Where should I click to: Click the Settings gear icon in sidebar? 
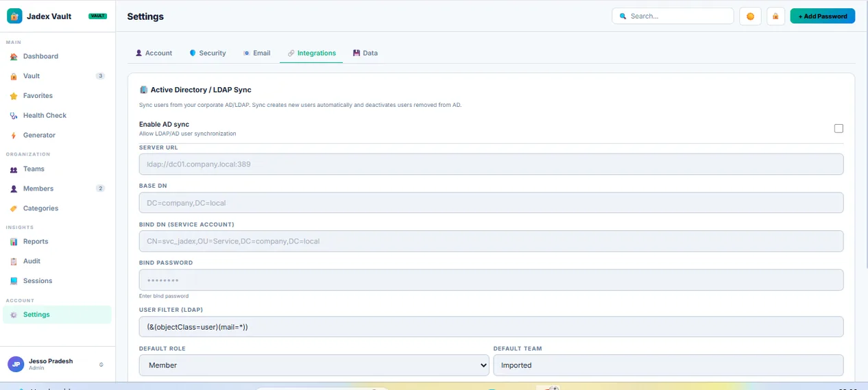(14, 315)
